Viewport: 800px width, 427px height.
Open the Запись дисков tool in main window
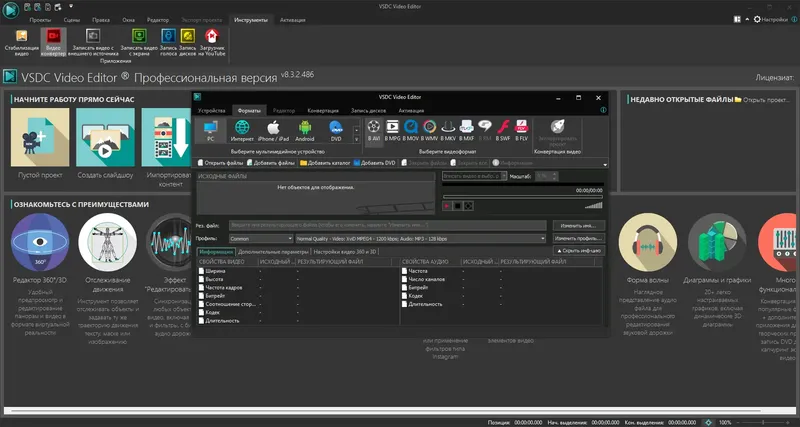188,42
